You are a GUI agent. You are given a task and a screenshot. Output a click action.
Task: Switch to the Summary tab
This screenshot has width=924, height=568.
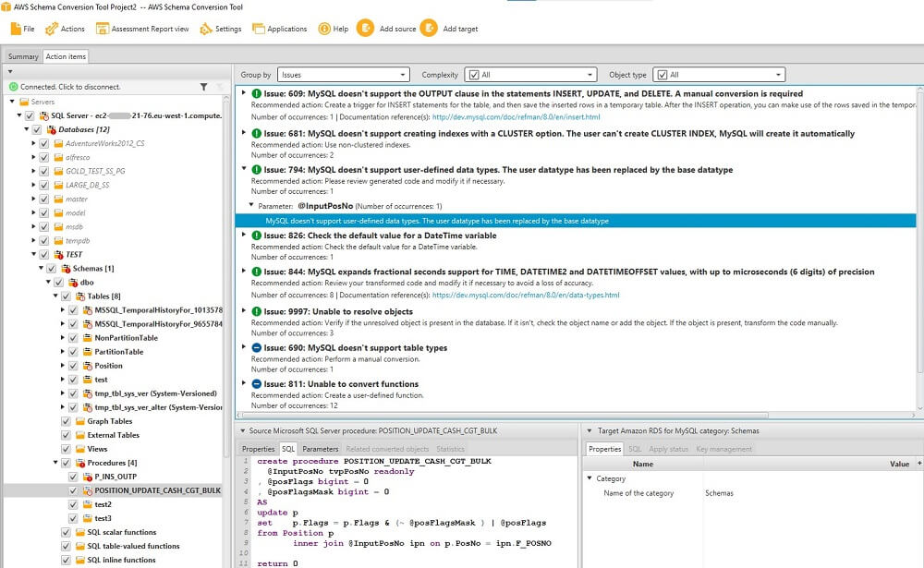pos(21,55)
